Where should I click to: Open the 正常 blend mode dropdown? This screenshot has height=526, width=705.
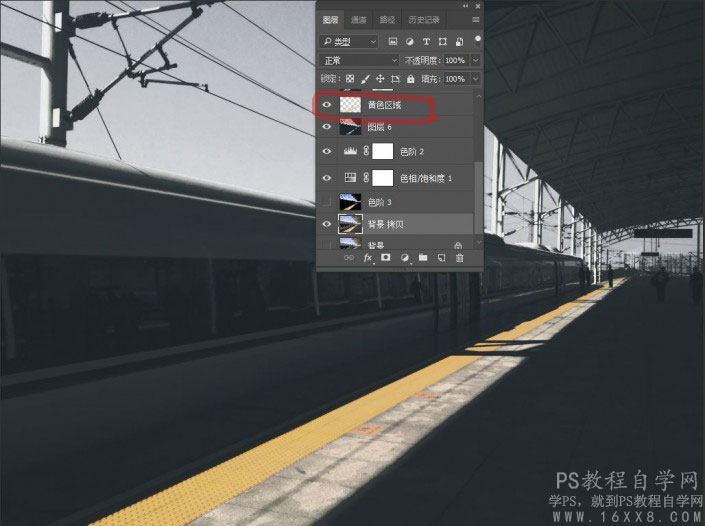(359, 60)
